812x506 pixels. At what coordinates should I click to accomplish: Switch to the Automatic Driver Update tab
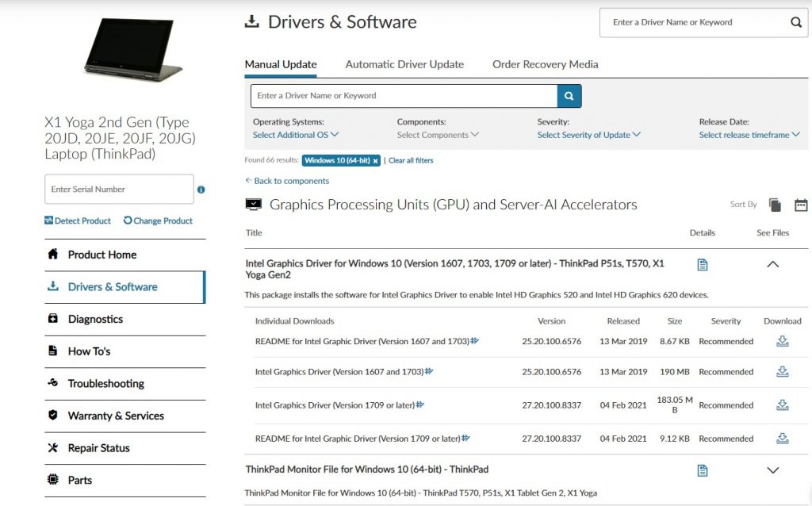pos(404,64)
